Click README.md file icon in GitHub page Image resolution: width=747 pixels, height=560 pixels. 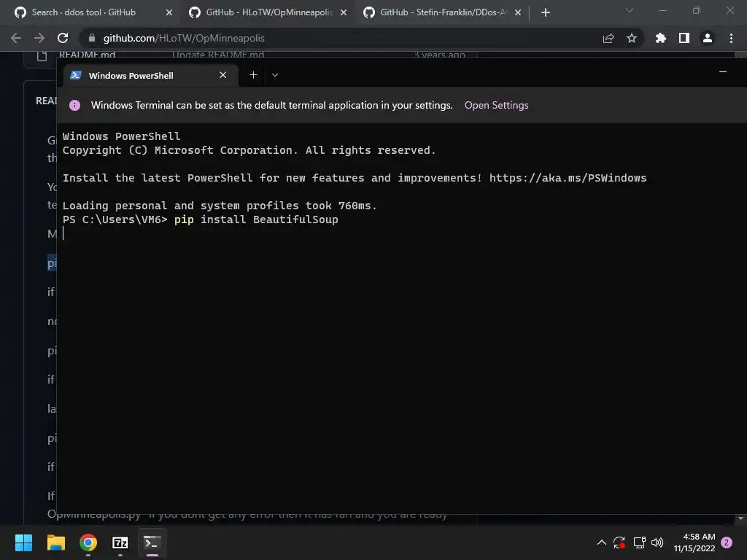point(42,55)
